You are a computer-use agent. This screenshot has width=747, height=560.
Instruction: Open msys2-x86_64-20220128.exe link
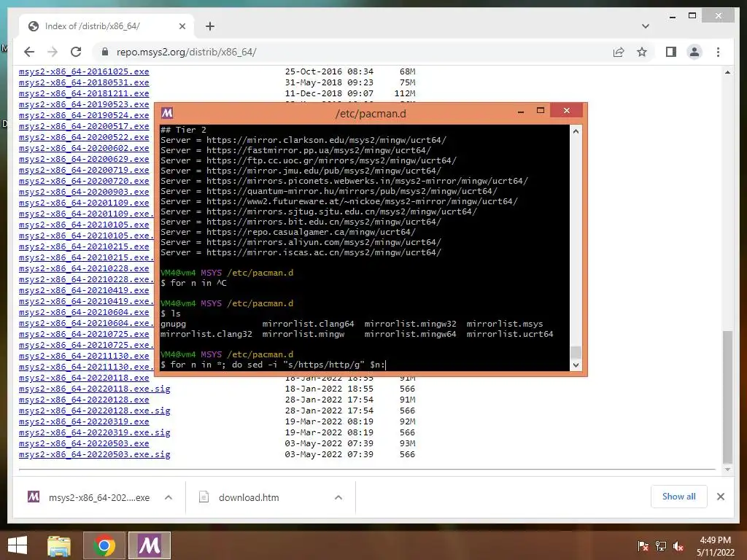84,400
